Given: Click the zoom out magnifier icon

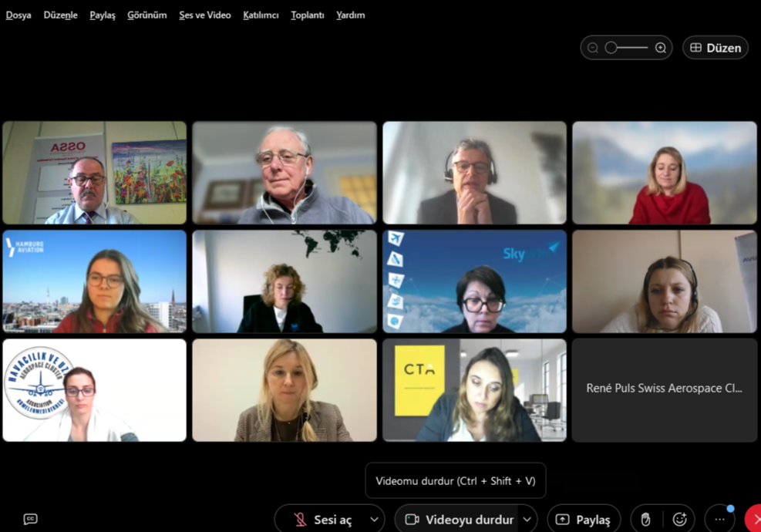Looking at the screenshot, I should pyautogui.click(x=593, y=48).
